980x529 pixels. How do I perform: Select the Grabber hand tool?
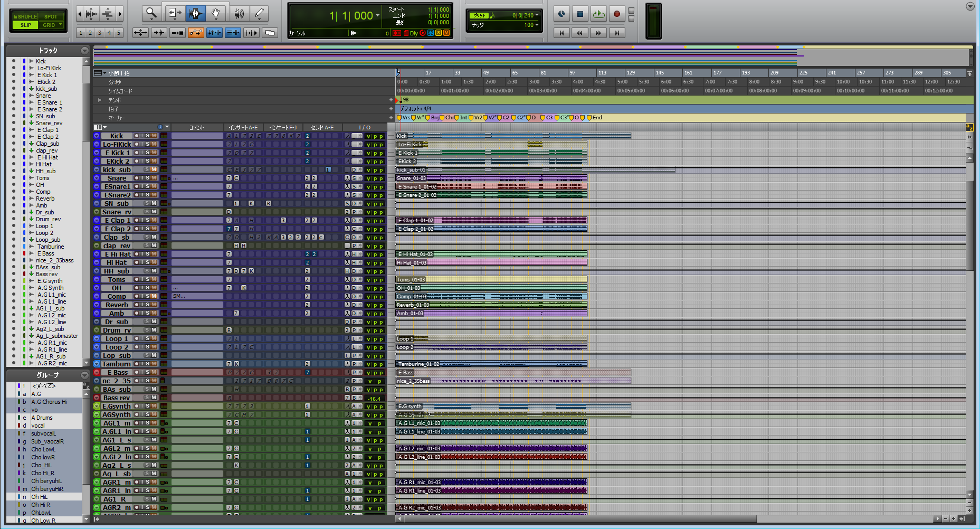[x=216, y=13]
